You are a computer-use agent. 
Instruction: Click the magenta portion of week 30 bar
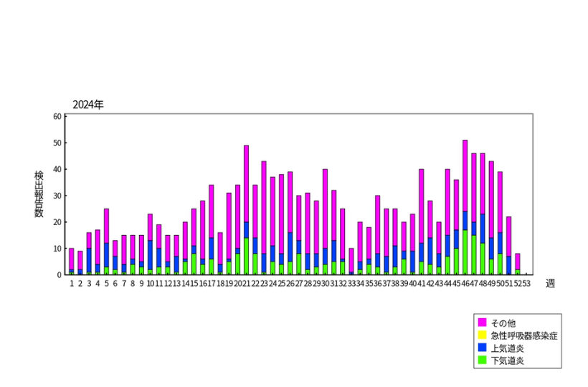click(325, 209)
